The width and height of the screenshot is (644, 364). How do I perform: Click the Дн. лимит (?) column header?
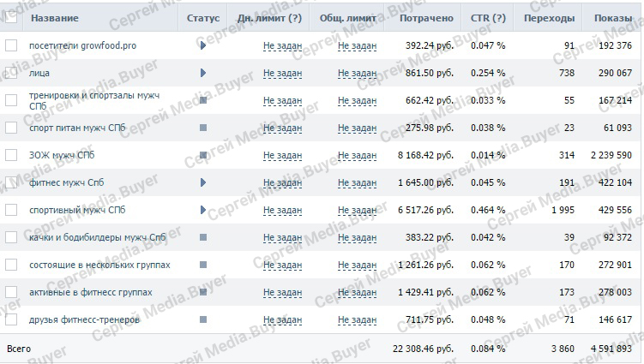pos(269,18)
